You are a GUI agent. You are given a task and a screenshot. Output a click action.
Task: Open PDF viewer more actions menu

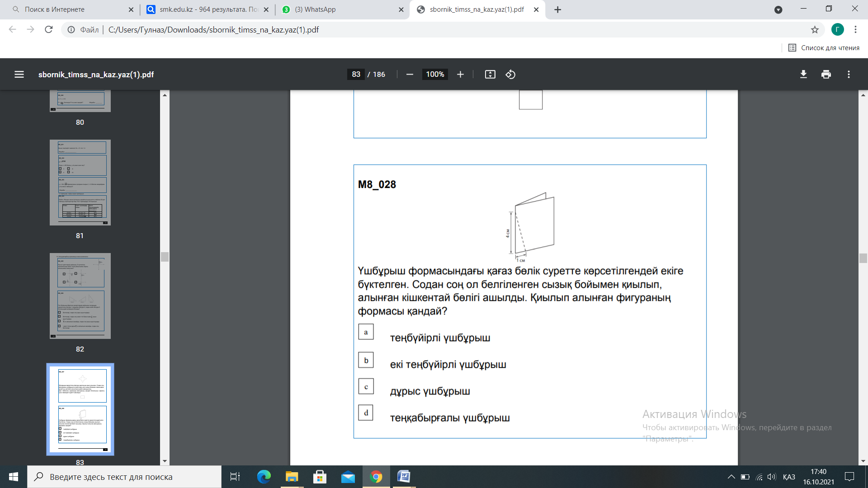849,75
